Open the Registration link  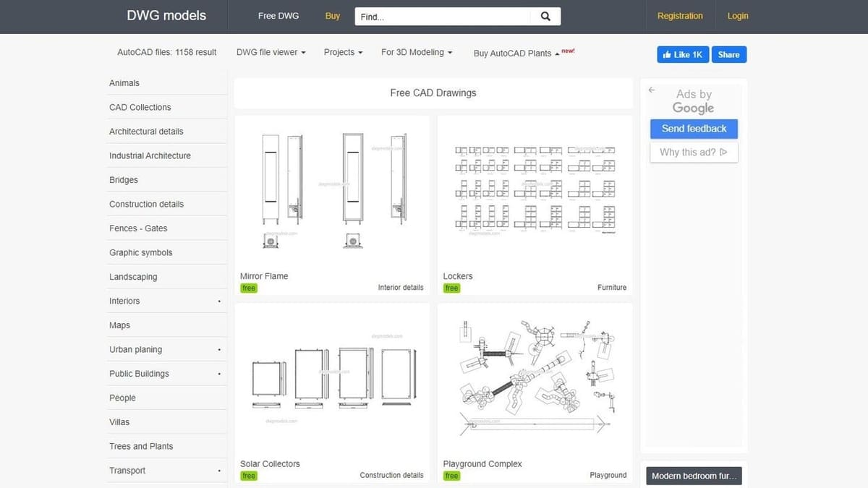(680, 16)
